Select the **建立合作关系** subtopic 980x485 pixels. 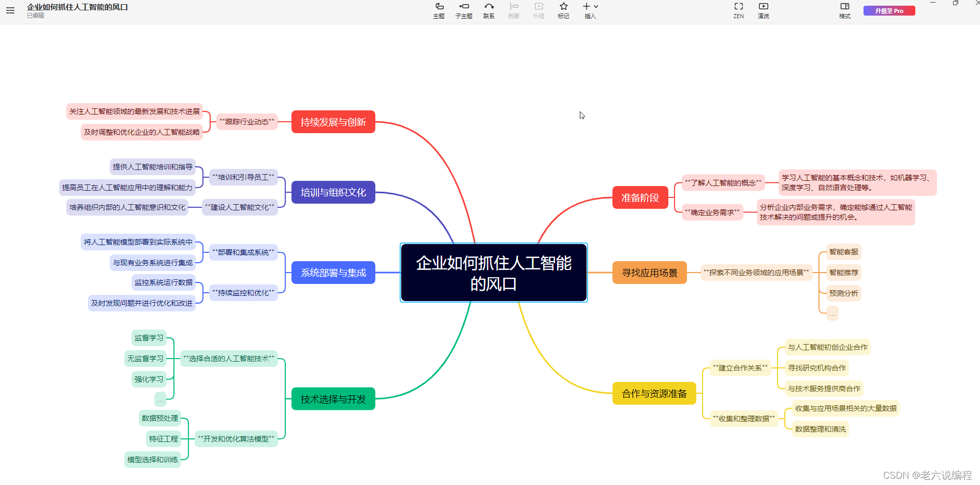click(740, 368)
